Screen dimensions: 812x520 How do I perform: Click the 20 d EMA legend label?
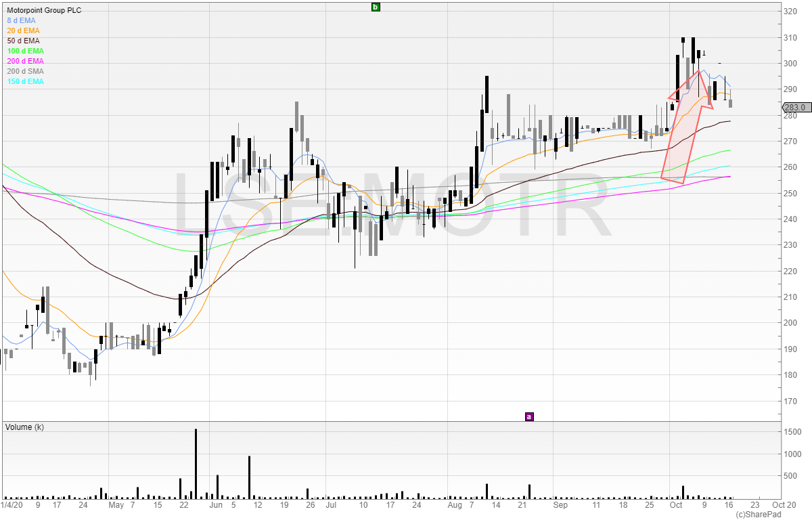point(24,30)
